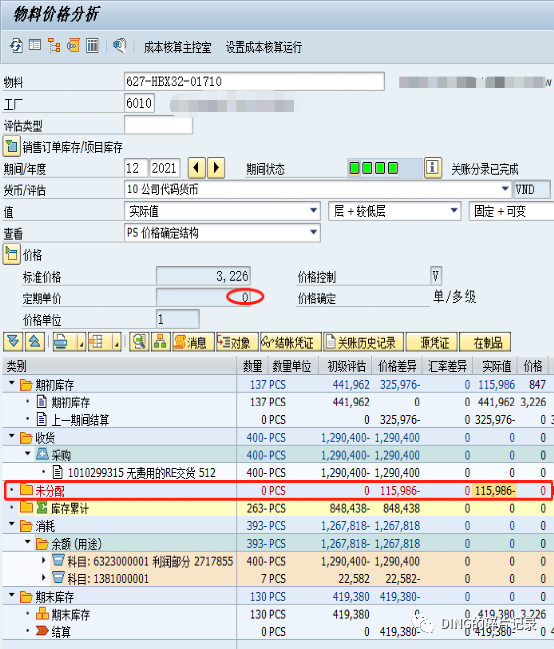
Task: Click the 价格差异 column header
Action: click(397, 366)
